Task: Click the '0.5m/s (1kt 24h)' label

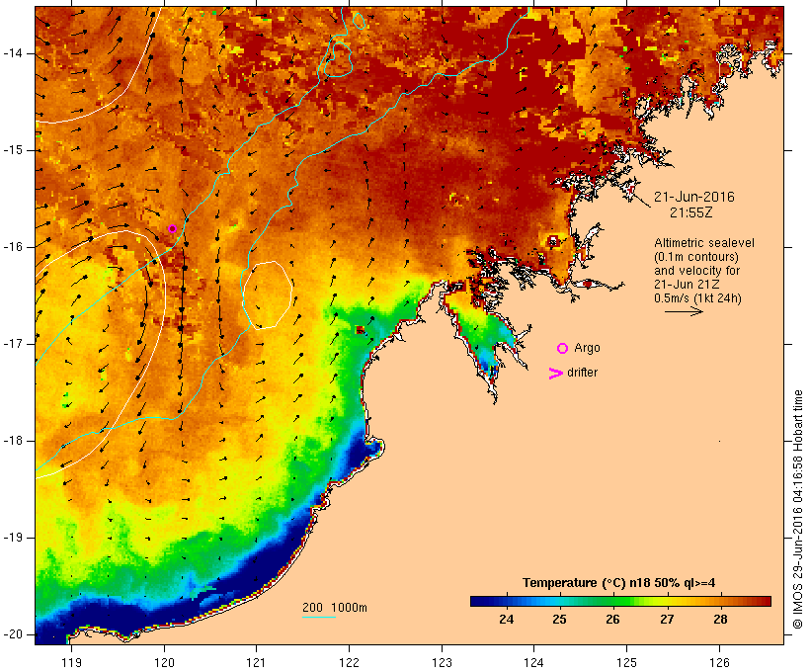Action: pos(698,298)
